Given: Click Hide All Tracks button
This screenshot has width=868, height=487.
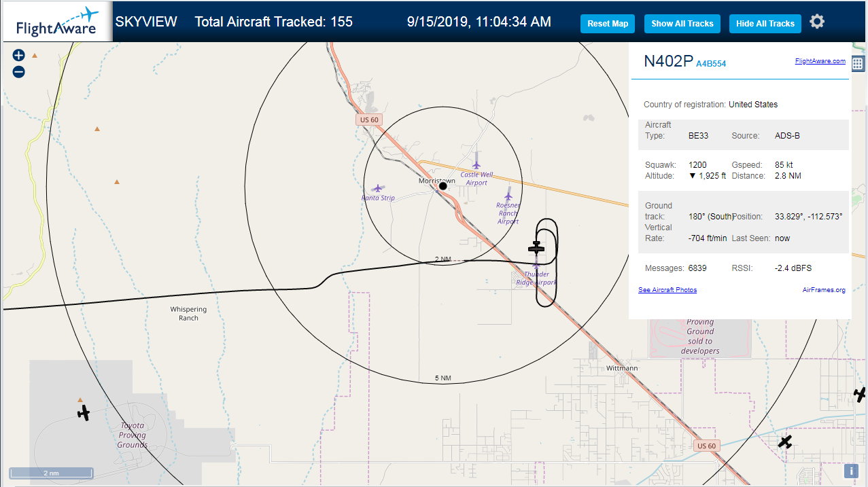Looking at the screenshot, I should coord(765,23).
